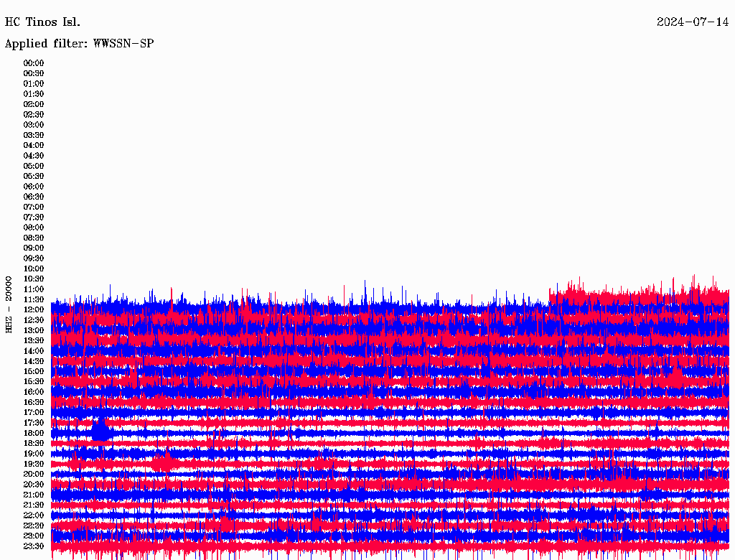Click the 02:30 time label
This screenshot has width=735, height=560.
pyautogui.click(x=34, y=114)
